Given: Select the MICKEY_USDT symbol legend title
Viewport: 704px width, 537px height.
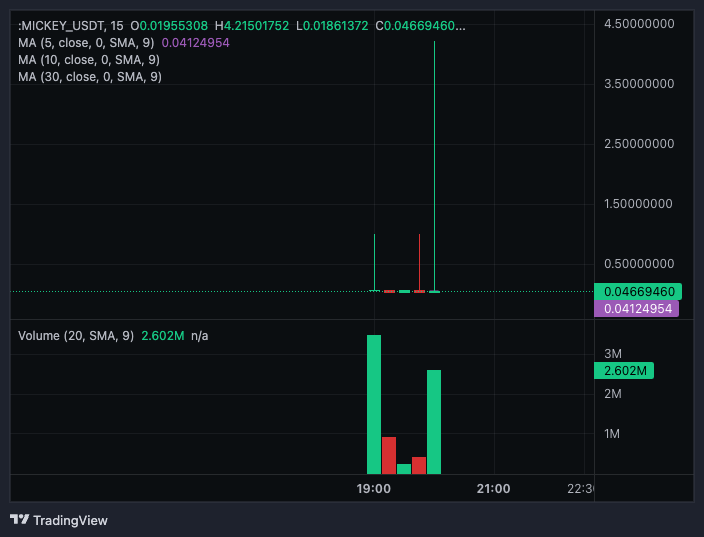Looking at the screenshot, I should pyautogui.click(x=70, y=26).
